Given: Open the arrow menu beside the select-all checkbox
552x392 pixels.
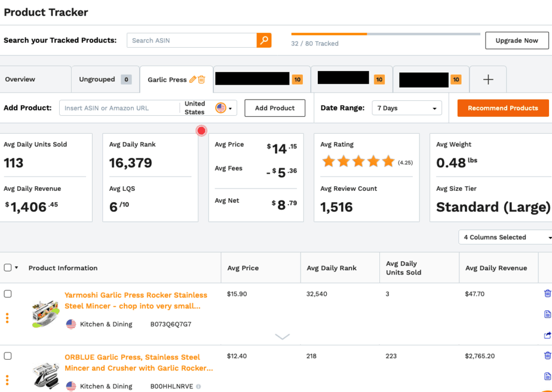Looking at the screenshot, I should pos(17,268).
